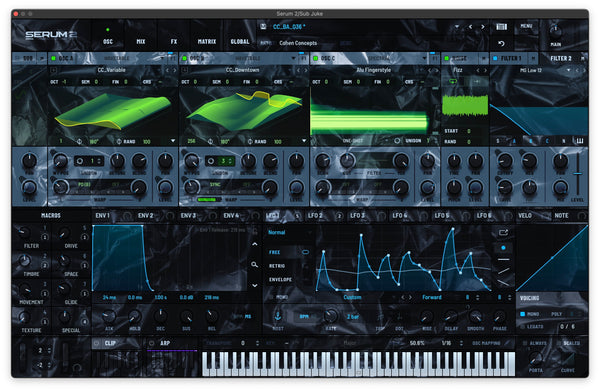
Task: Select the ramp-up line LFO draw tool
Action: click(x=503, y=271)
